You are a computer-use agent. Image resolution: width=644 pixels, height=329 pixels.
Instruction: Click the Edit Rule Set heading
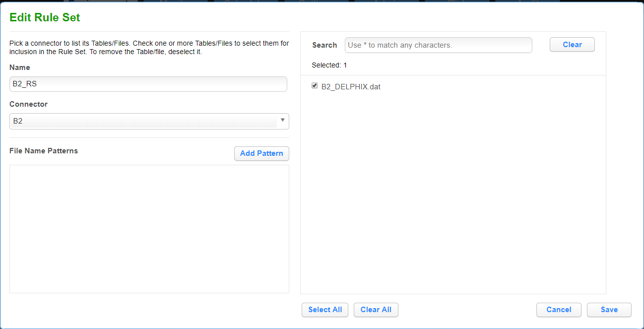coord(45,17)
